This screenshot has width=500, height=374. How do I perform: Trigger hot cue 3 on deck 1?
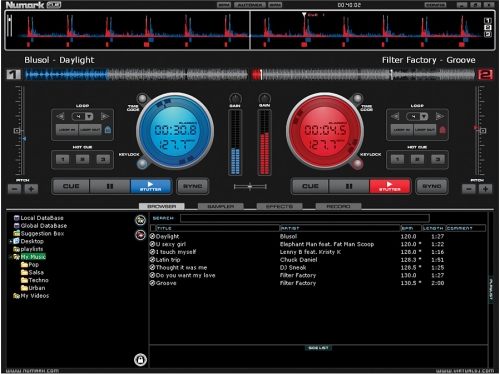pos(103,159)
